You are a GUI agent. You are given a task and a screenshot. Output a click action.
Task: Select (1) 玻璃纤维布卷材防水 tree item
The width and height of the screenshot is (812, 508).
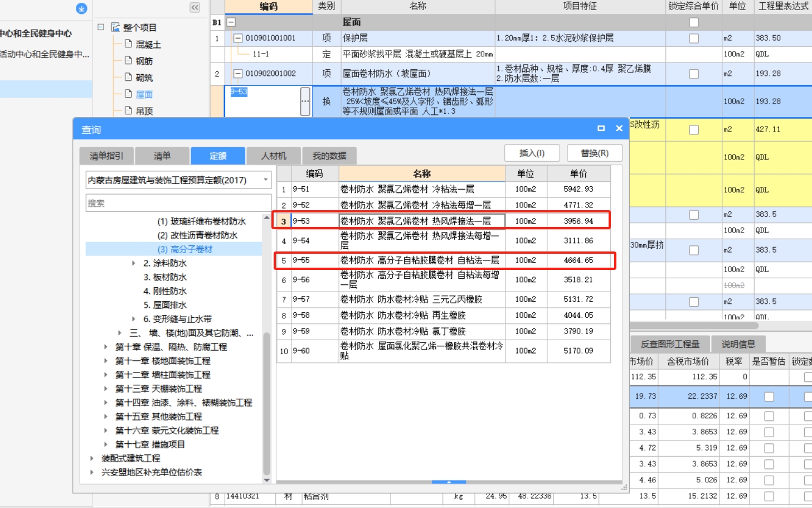point(201,221)
